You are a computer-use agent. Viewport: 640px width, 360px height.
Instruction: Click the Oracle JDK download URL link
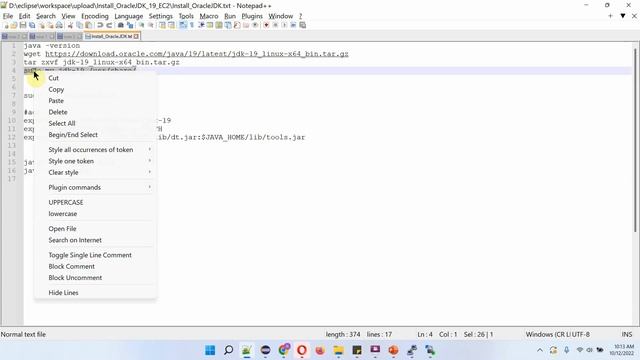pyautogui.click(x=197, y=54)
